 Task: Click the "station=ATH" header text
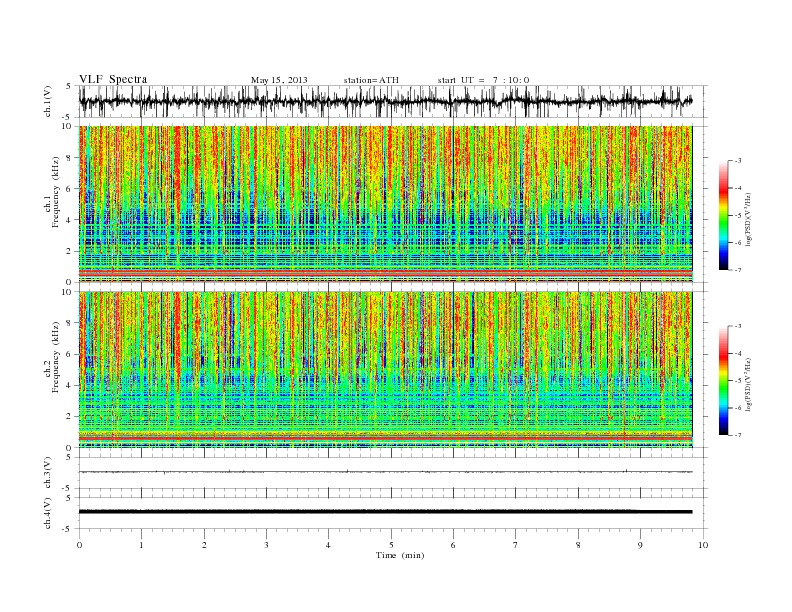pos(371,80)
